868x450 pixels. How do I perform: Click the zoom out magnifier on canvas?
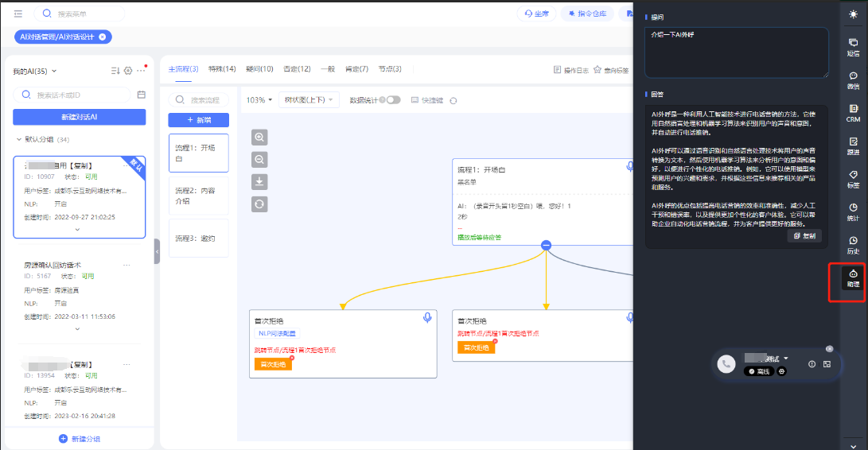tap(259, 160)
